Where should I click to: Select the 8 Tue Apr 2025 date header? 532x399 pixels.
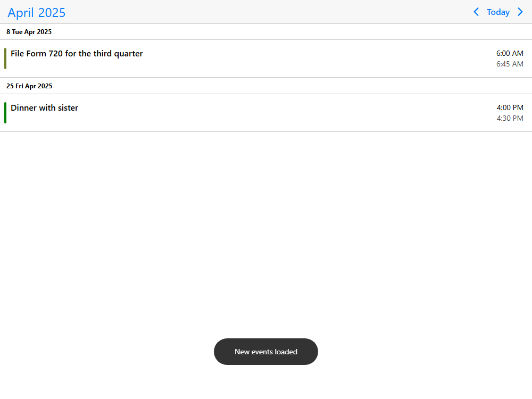coord(266,32)
